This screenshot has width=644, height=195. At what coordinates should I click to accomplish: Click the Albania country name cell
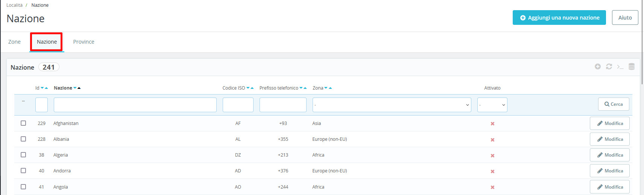[x=61, y=139]
